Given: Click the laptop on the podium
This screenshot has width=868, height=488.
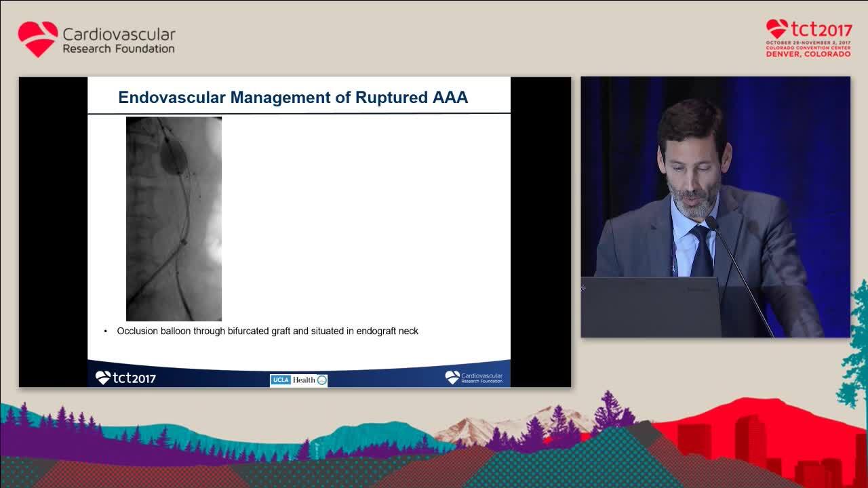Looking at the screenshot, I should tap(651, 306).
